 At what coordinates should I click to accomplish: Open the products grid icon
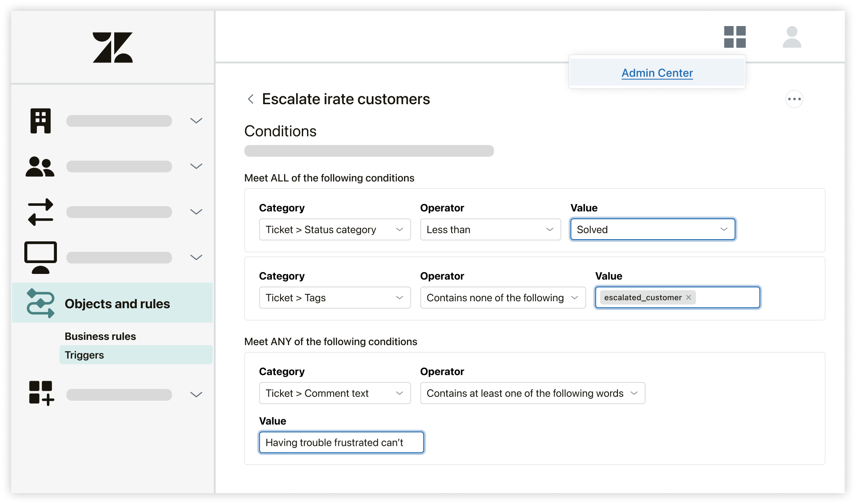pyautogui.click(x=735, y=37)
